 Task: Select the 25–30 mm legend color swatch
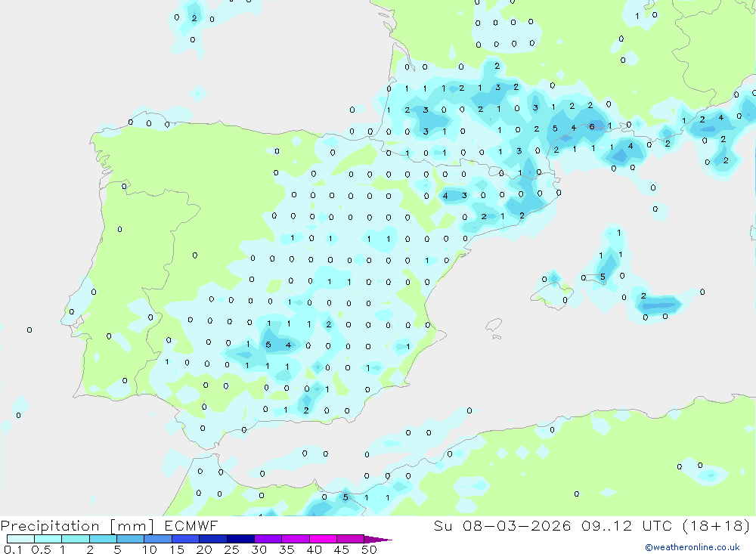[x=240, y=539]
